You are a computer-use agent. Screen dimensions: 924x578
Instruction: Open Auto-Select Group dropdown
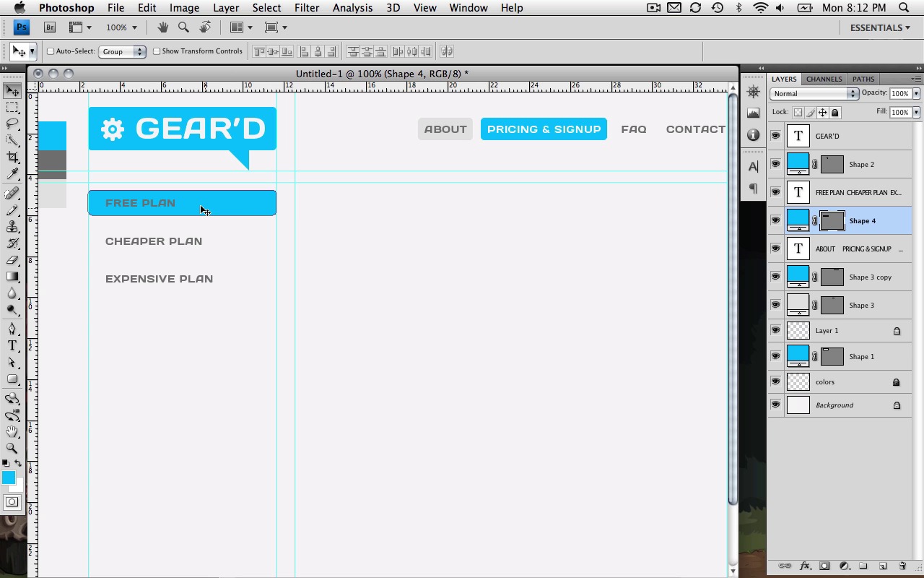point(122,51)
